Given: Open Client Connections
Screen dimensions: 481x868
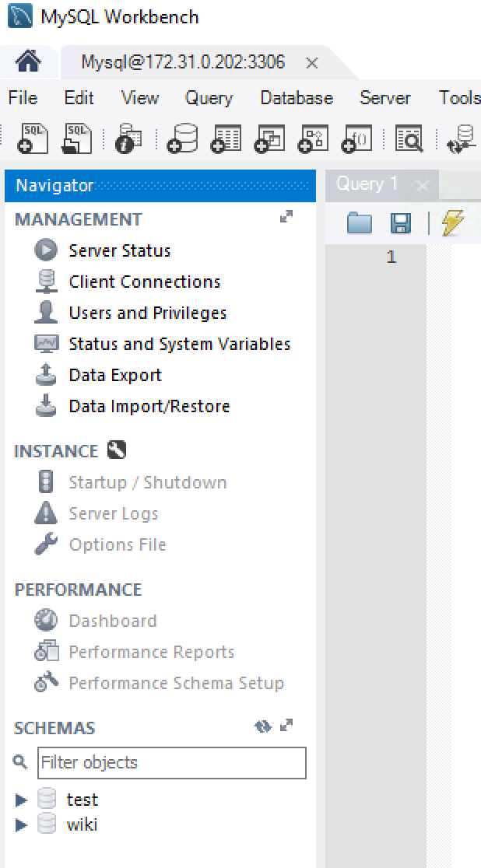Looking at the screenshot, I should [x=145, y=282].
